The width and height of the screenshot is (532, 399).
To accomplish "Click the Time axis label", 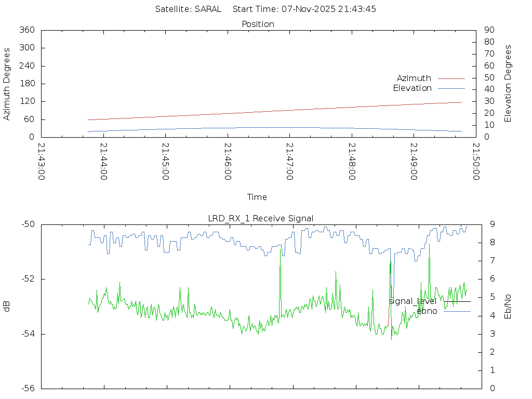I will tap(257, 197).
